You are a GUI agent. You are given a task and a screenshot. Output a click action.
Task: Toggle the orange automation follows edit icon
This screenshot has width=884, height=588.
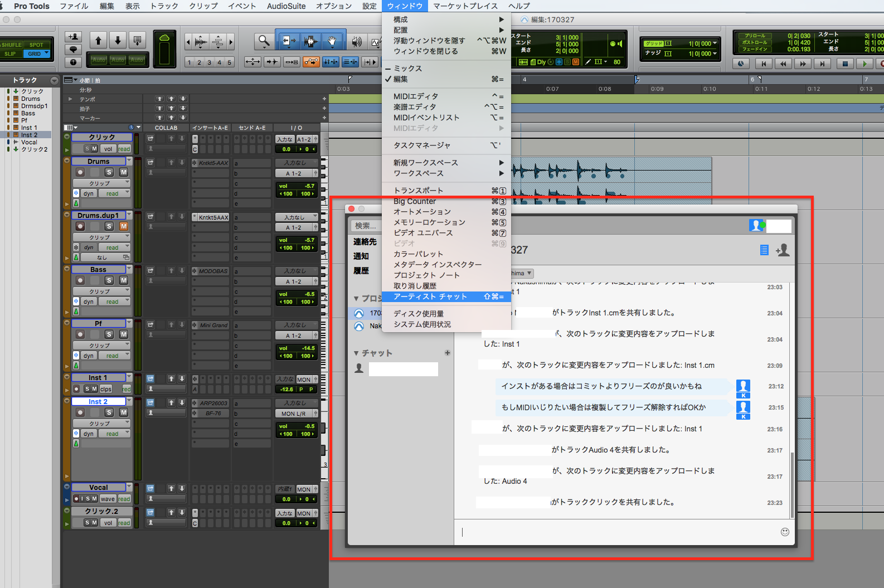[x=311, y=62]
